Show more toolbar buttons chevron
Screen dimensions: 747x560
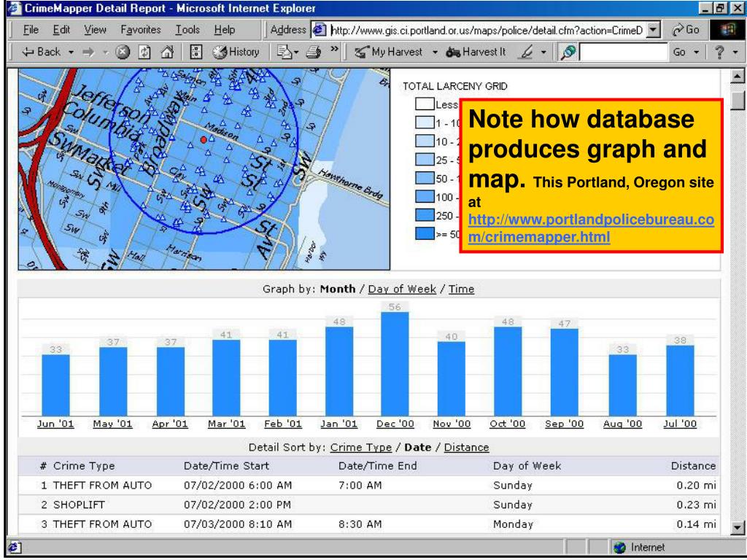(334, 50)
